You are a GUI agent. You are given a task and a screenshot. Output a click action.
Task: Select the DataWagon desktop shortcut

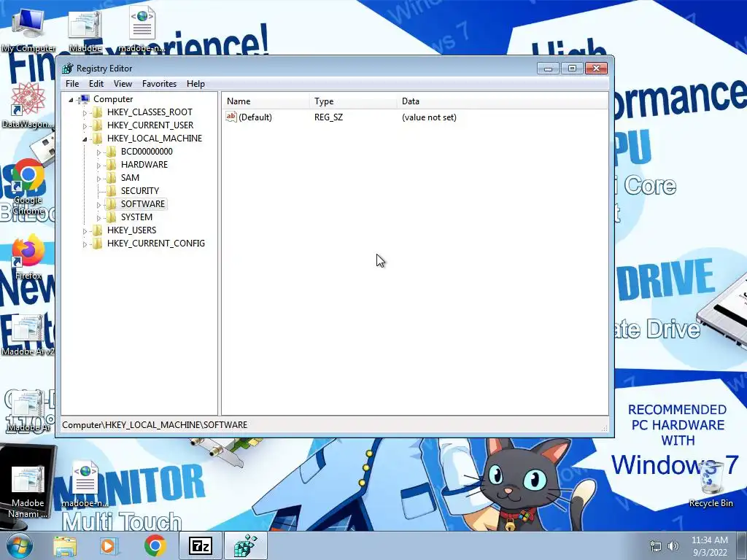[x=28, y=105]
